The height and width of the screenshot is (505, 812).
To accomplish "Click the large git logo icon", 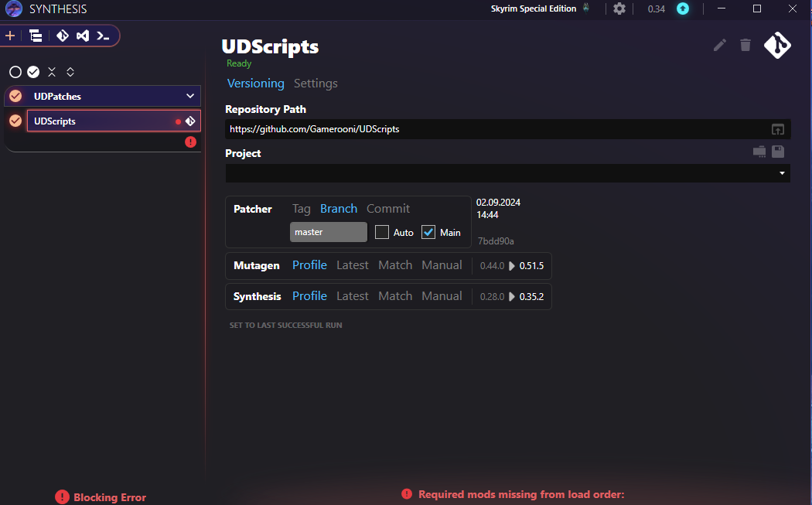I will (777, 45).
